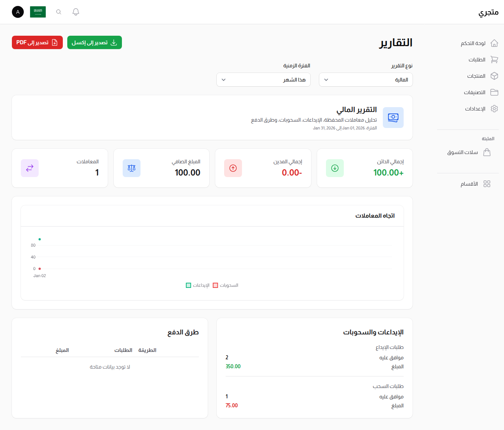This screenshot has height=430, width=504.
Task: Open the نوع التقرير dropdown
Action: click(x=366, y=80)
